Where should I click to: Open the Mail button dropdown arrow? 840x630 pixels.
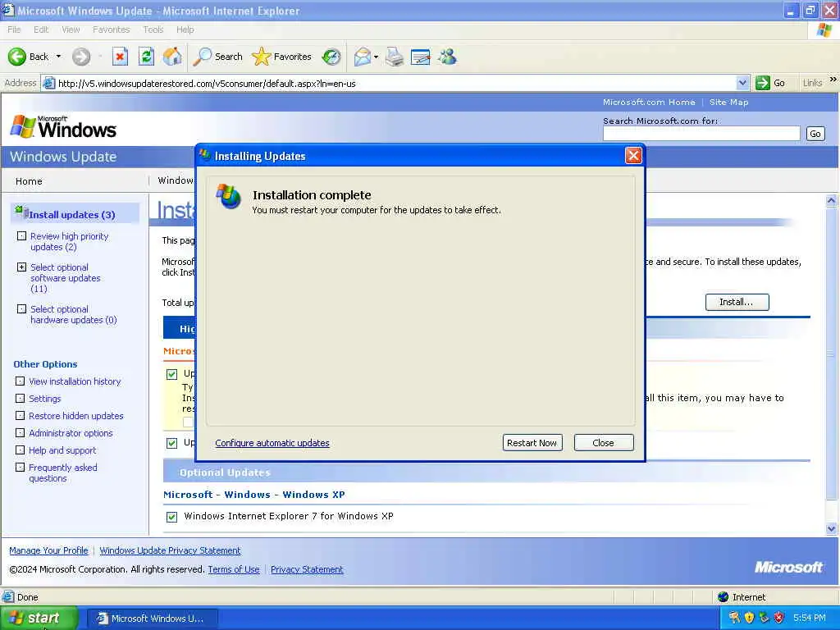point(376,57)
